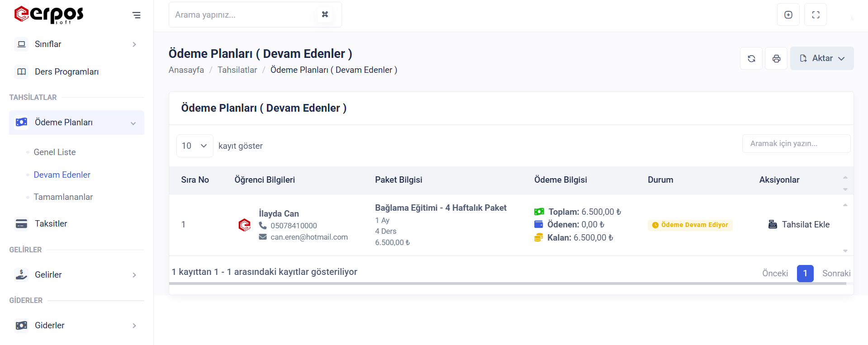This screenshot has width=868, height=345.
Task: Click Tahsilat Ekle for İlayda Can
Action: coord(799,225)
